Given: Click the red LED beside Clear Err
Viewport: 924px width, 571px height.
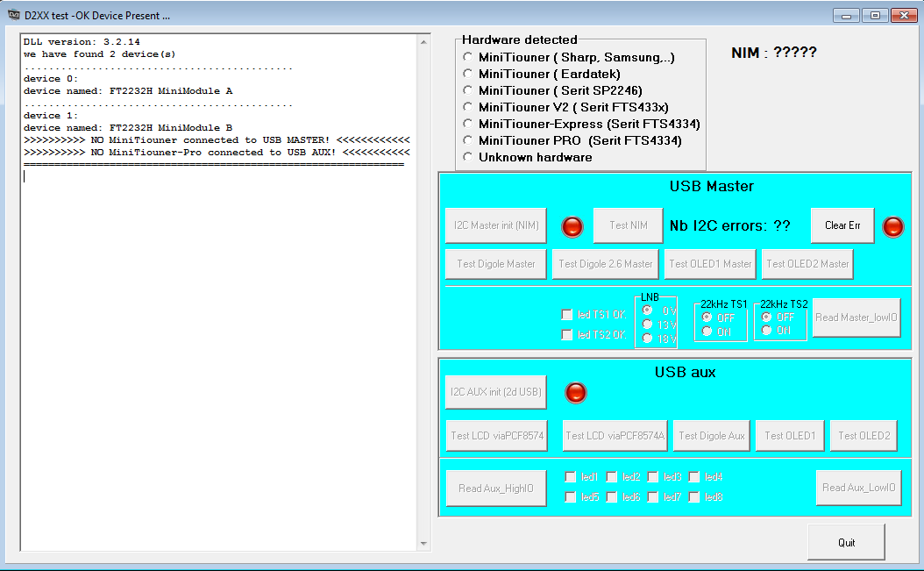Looking at the screenshot, I should point(892,226).
